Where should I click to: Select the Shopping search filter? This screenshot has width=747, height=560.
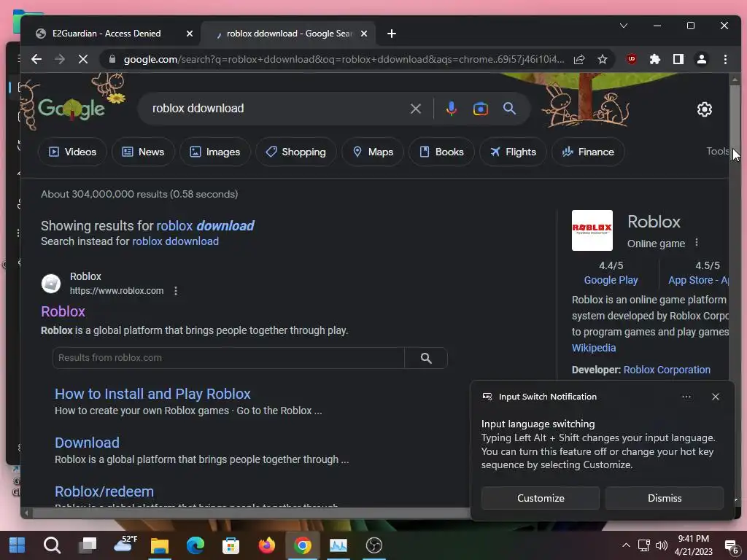296,152
